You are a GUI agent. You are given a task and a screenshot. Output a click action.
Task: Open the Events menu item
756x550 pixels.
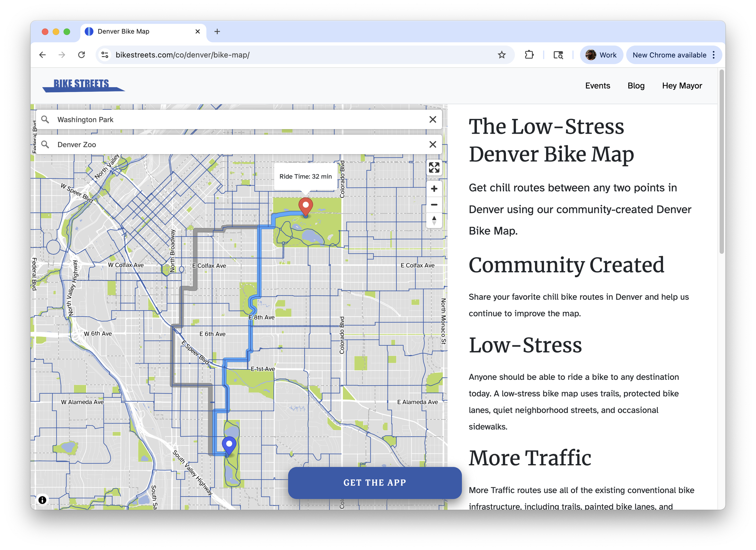597,86
